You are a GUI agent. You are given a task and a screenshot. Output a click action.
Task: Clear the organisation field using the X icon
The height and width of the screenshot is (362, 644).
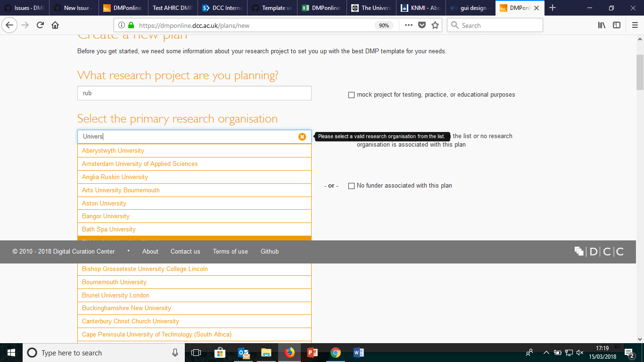click(302, 136)
